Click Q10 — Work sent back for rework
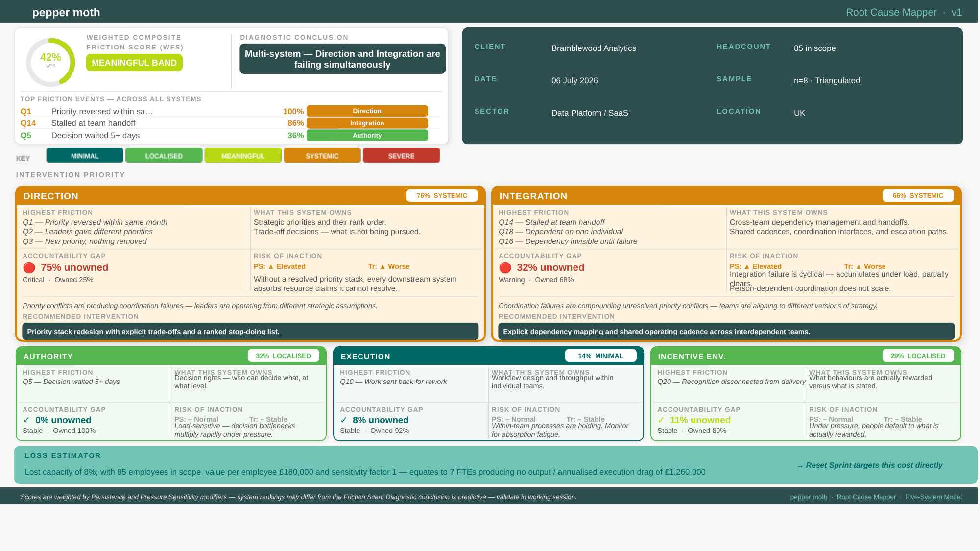This screenshot has width=980, height=551. tap(393, 382)
